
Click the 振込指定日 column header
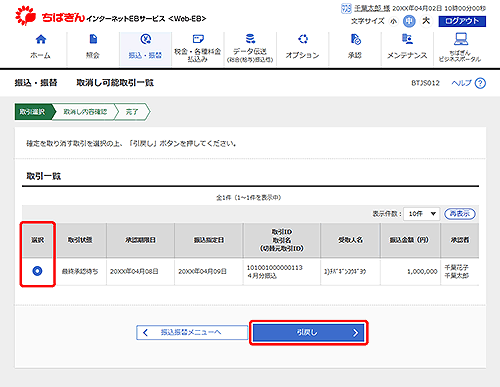[209, 240]
